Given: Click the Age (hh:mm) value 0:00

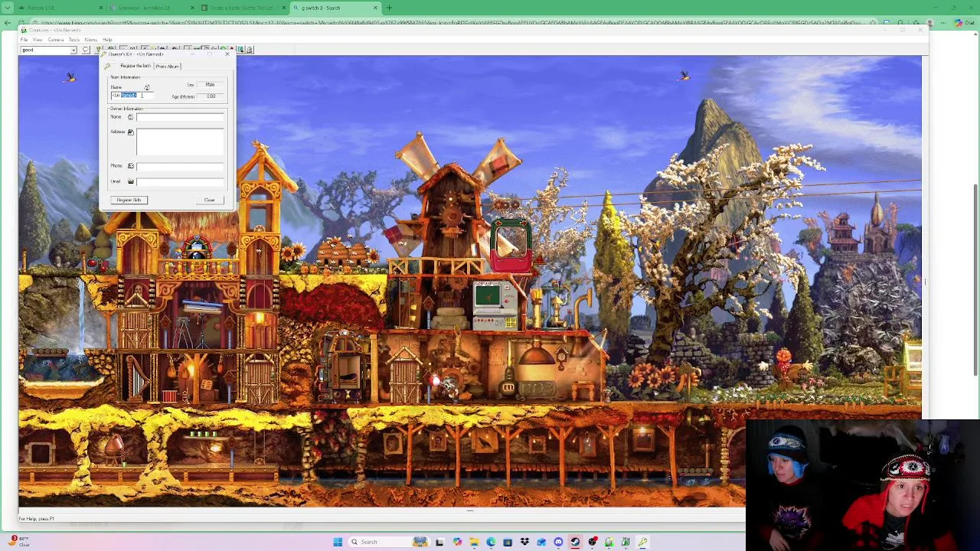Looking at the screenshot, I should [211, 96].
